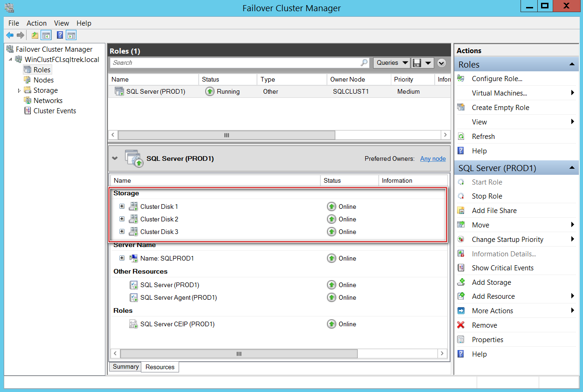Click the Create Empty Role icon
Viewport: 583px width, 392px height.
(x=461, y=107)
